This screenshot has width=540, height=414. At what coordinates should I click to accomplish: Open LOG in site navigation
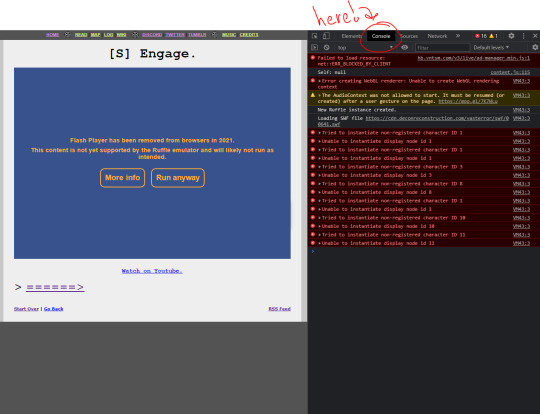pos(108,35)
